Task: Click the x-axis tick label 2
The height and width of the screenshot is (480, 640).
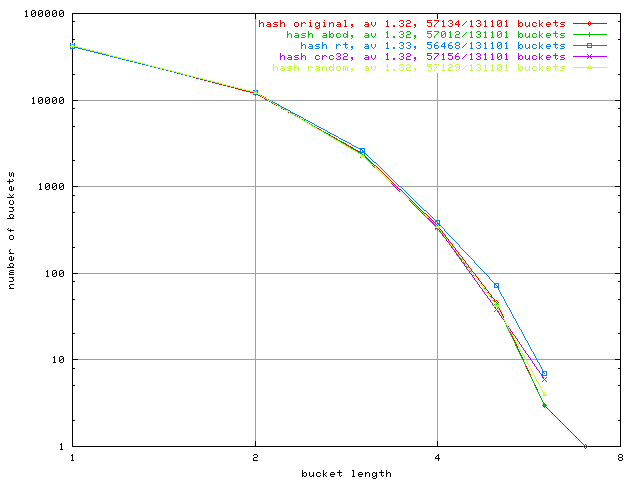Action: click(256, 458)
